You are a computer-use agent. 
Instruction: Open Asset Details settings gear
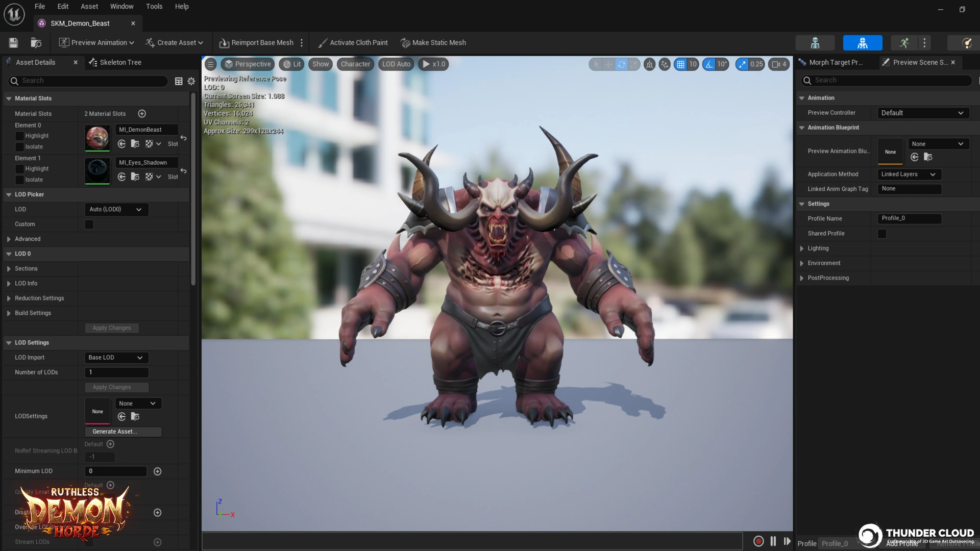click(x=191, y=81)
